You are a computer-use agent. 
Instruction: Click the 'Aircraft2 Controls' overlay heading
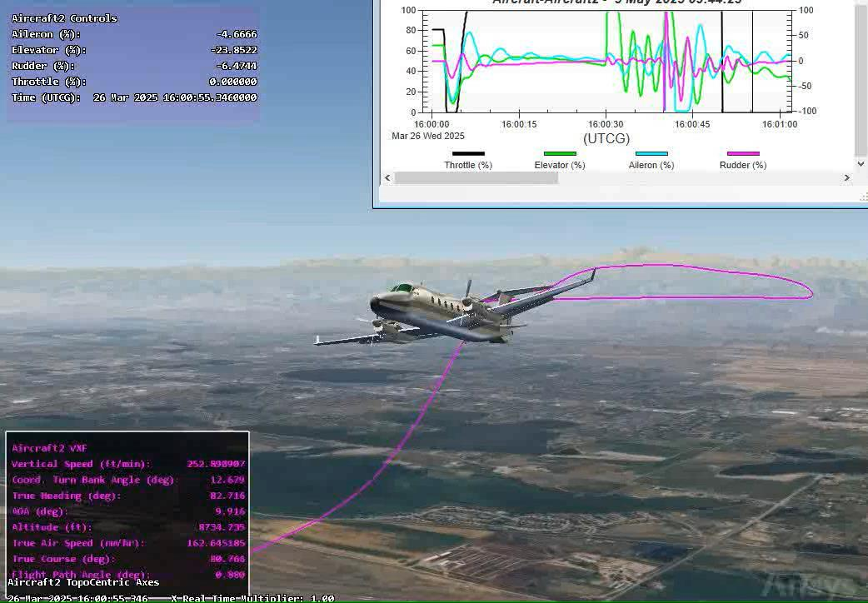[64, 18]
